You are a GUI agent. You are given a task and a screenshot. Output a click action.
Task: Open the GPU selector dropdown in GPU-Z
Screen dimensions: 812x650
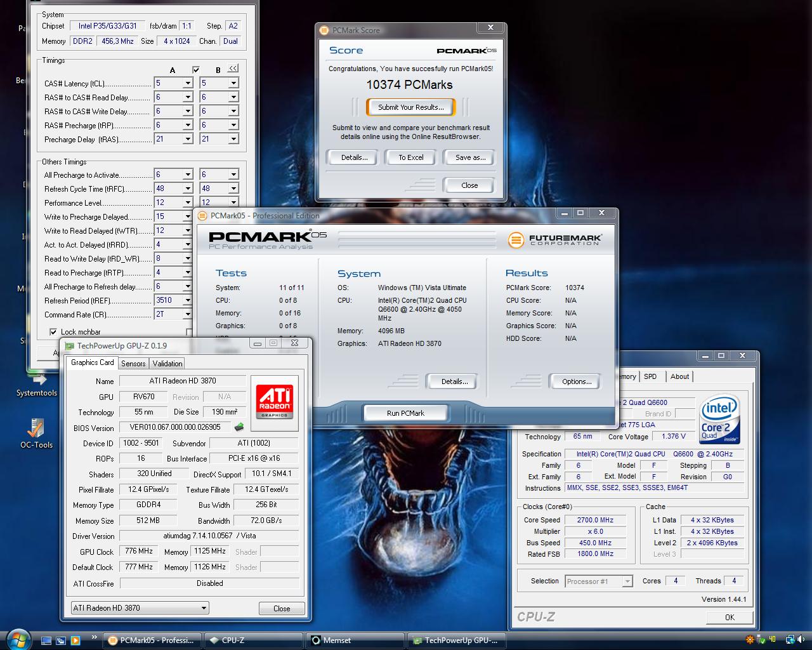[203, 608]
